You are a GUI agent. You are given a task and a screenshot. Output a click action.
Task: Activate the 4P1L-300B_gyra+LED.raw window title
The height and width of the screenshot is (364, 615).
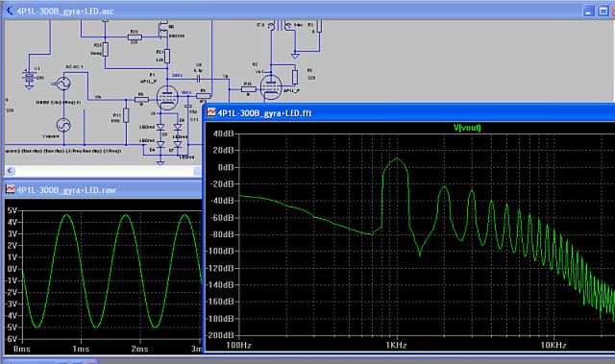[66, 190]
